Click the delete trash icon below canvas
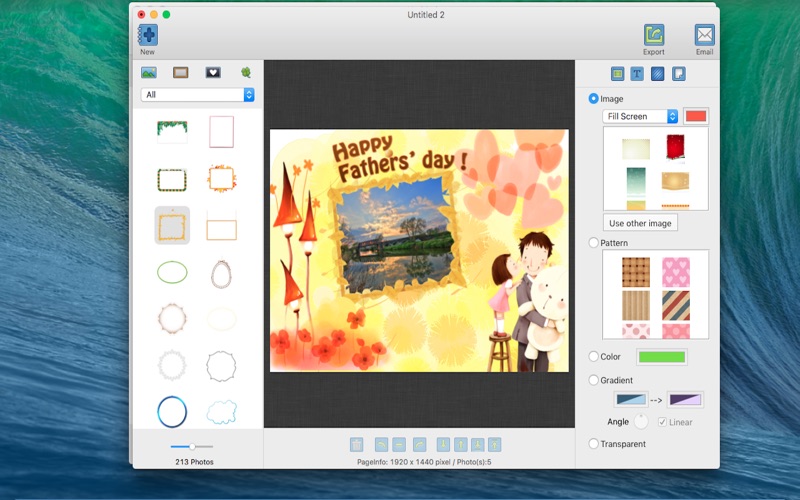Screen dimensions: 800x500 pos(357,444)
